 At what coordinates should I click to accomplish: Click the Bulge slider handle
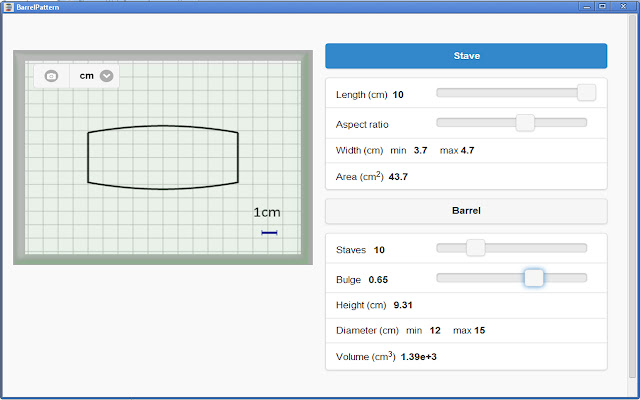pyautogui.click(x=534, y=278)
